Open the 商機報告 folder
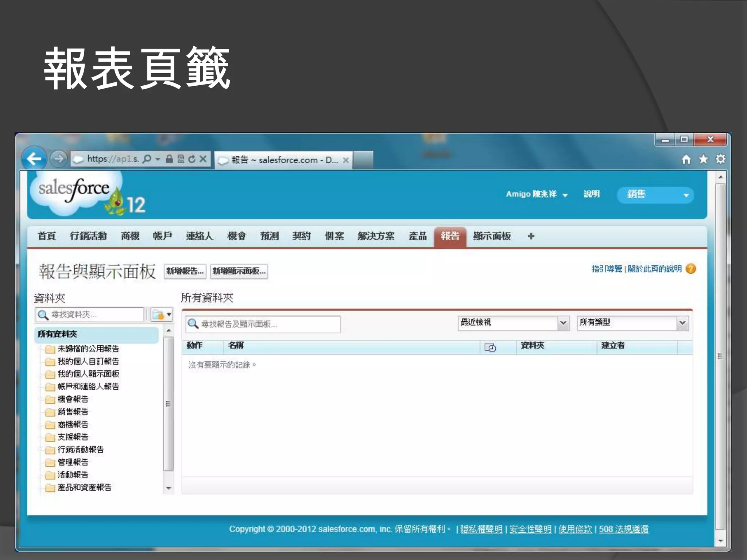Viewport: 747px width, 560px height. coord(73,424)
